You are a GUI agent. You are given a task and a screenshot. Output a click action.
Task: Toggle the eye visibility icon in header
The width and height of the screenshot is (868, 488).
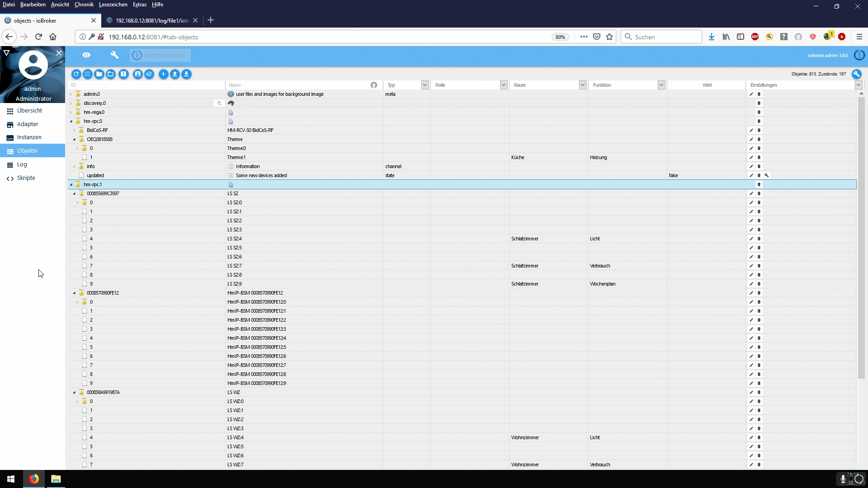point(86,55)
